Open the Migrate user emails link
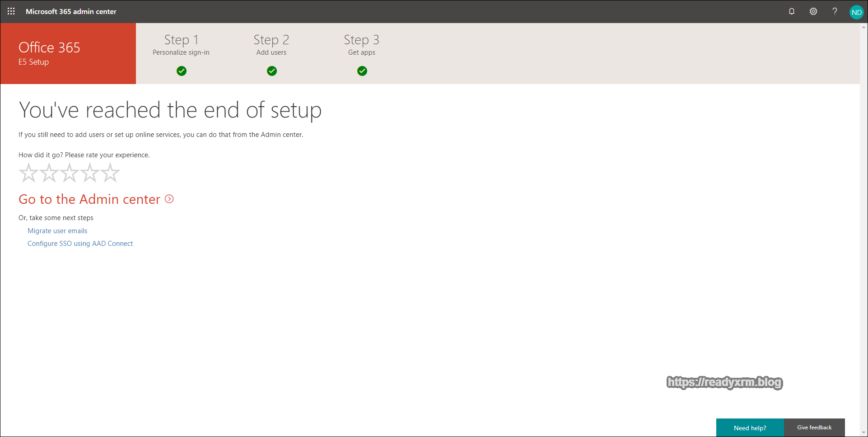The image size is (868, 437). [57, 231]
